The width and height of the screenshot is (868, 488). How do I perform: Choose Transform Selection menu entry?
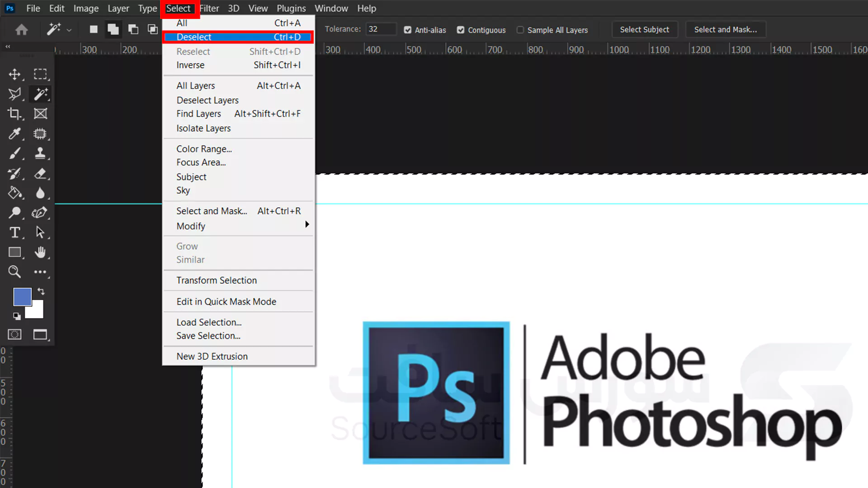pyautogui.click(x=239, y=280)
